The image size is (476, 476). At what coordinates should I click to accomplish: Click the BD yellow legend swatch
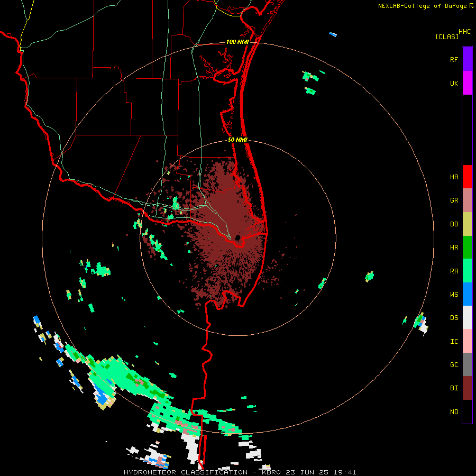point(467,224)
